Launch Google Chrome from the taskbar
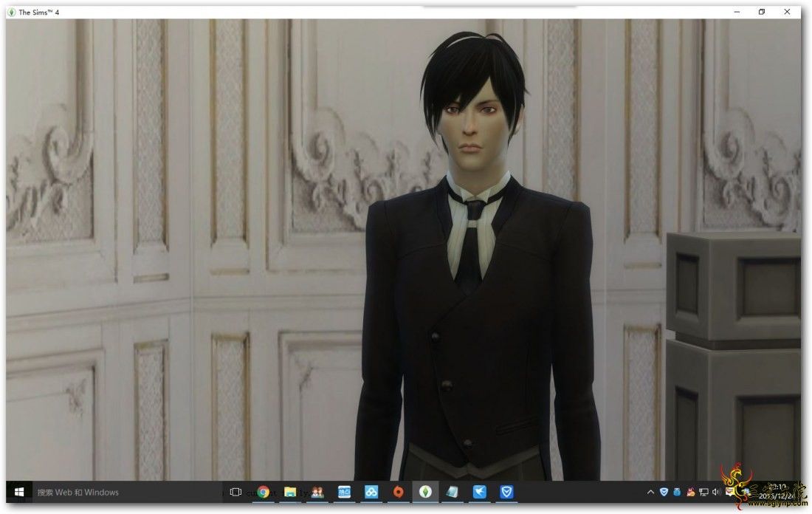 pos(263,493)
